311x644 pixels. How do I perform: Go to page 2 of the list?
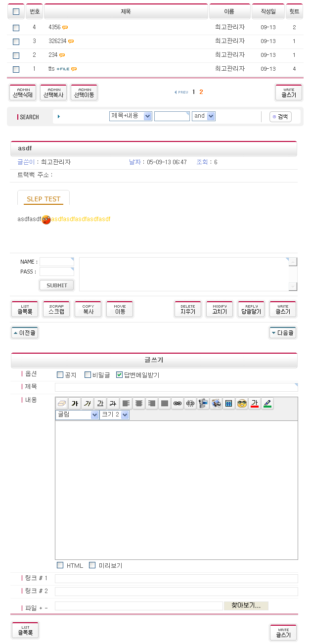click(201, 92)
